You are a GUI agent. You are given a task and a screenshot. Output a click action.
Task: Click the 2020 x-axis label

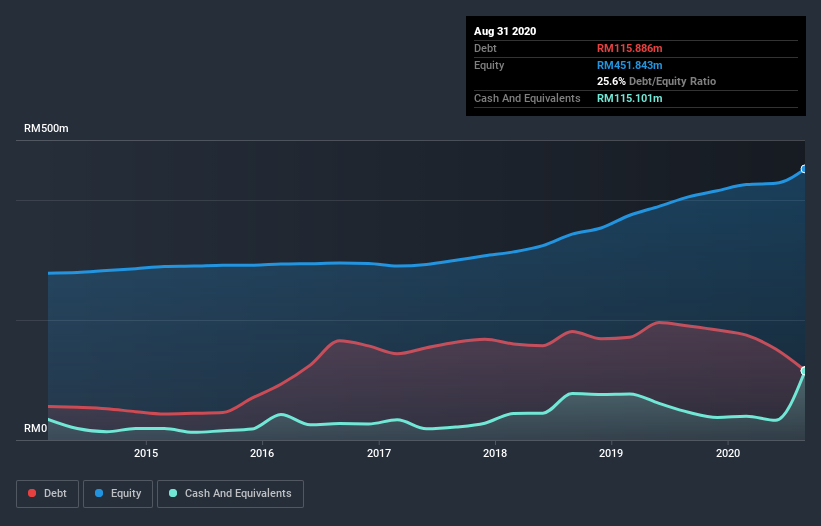(728, 453)
